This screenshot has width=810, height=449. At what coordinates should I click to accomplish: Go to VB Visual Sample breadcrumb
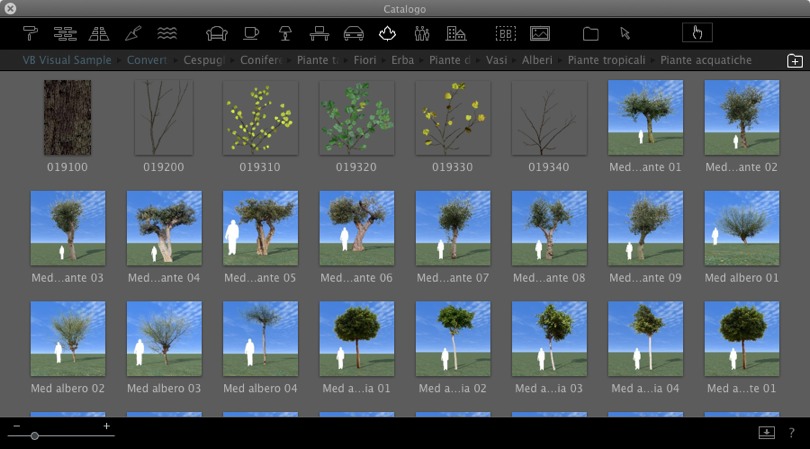(67, 60)
